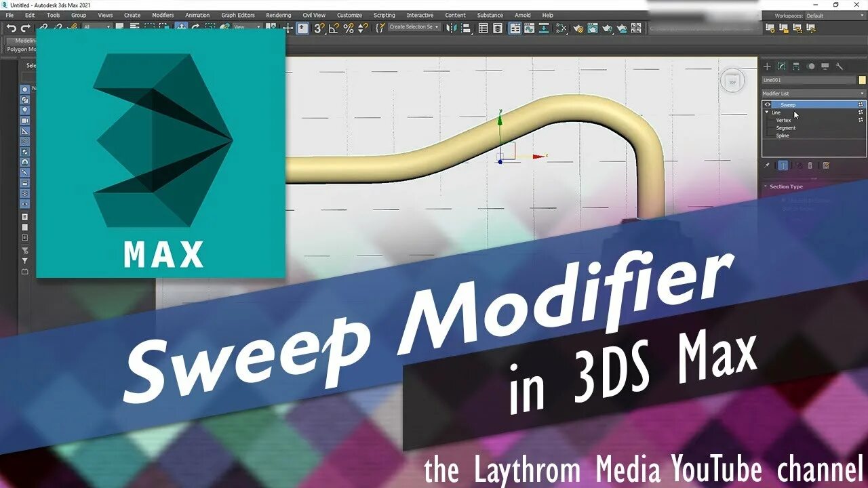Undo the last action
The width and height of the screenshot is (868, 488).
pos(12,28)
